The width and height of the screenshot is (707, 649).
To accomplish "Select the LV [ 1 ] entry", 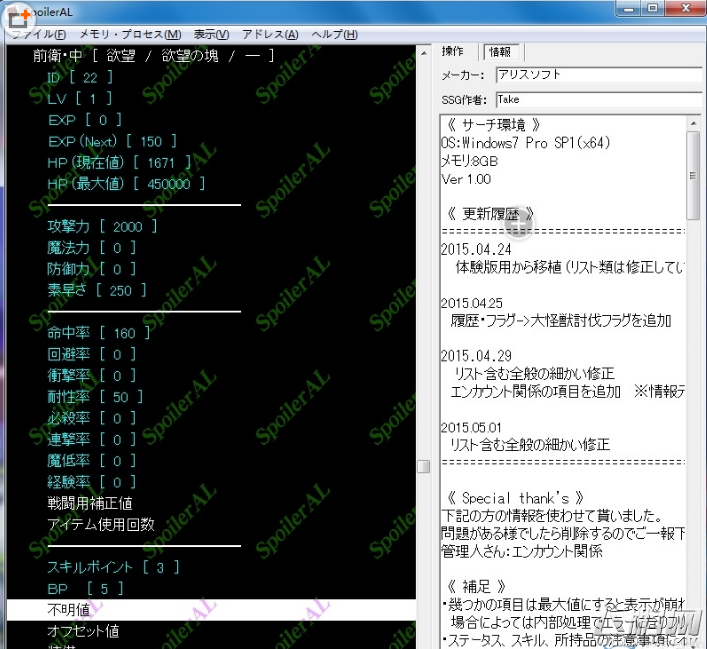I will coord(80,99).
